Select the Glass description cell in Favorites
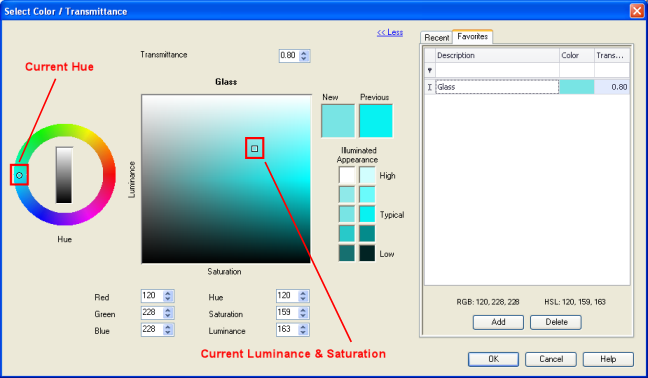This screenshot has width=648, height=378. 497,87
